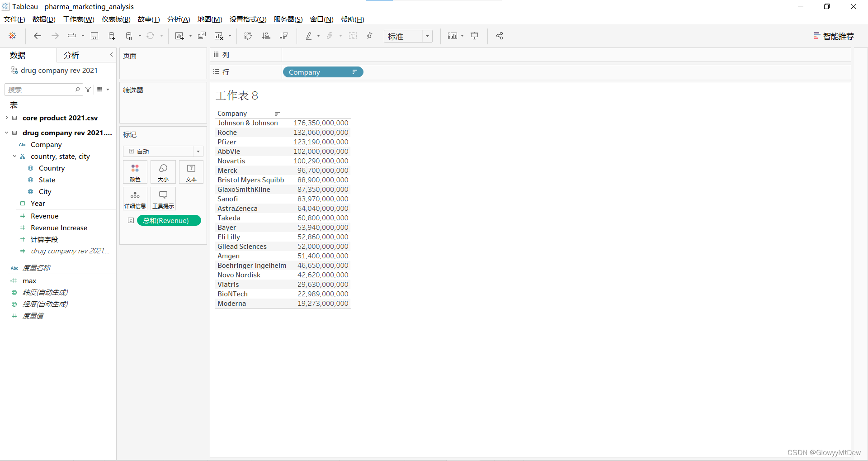Screen dimensions: 868x461
Task: Click the 详细信息 detail mark card
Action: pyautogui.click(x=135, y=199)
